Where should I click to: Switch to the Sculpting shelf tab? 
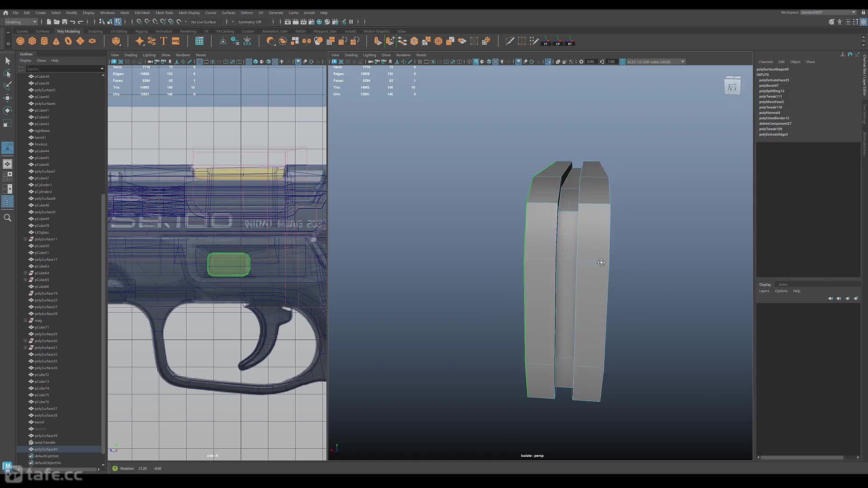[x=95, y=31]
